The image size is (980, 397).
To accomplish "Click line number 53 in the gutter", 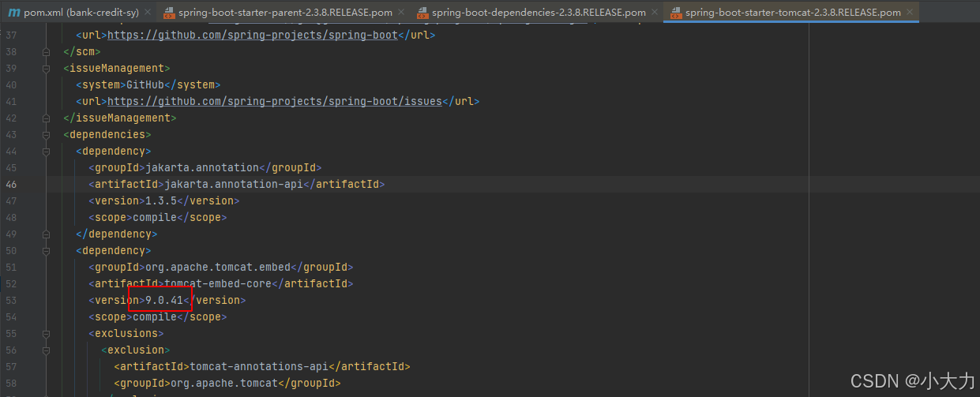I will pos(11,300).
